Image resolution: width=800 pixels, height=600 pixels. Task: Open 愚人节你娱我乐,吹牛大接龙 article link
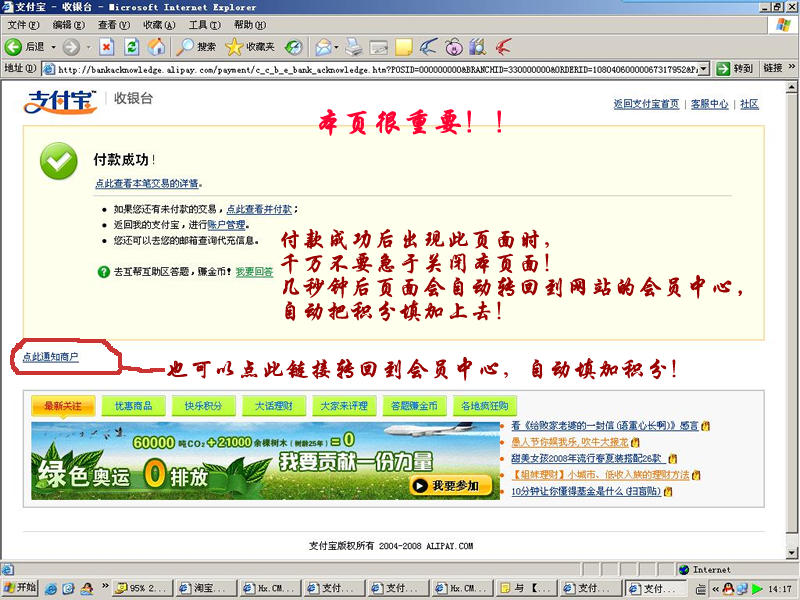click(x=570, y=442)
